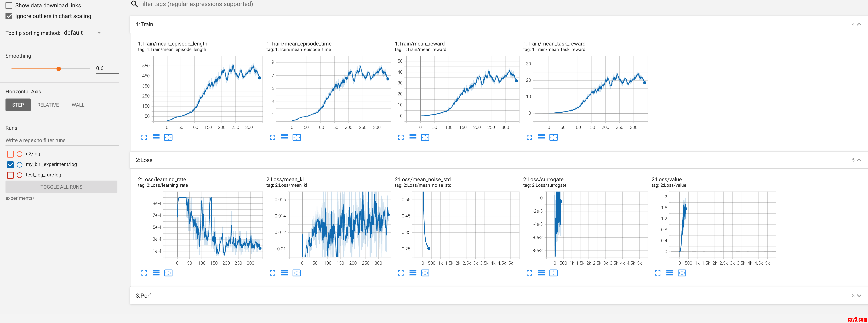This screenshot has width=868, height=323.
Task: Click TOGGLE ALL RUNS button
Action: tap(61, 187)
